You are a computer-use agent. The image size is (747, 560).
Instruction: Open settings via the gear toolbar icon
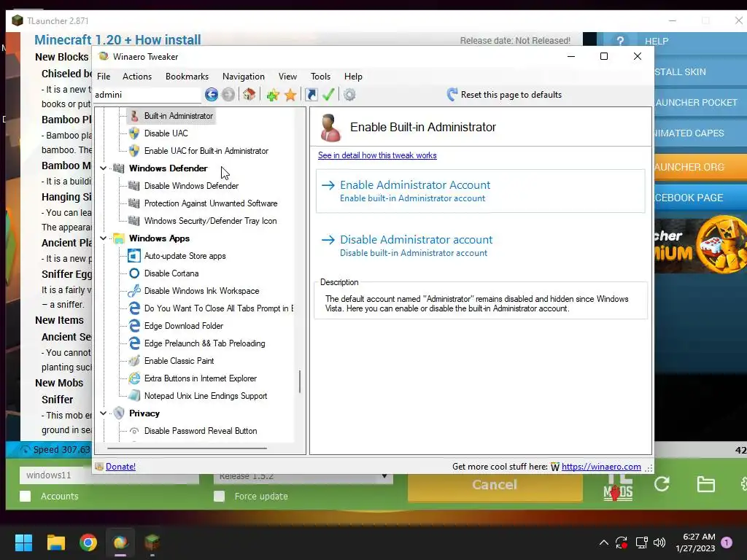pyautogui.click(x=349, y=95)
